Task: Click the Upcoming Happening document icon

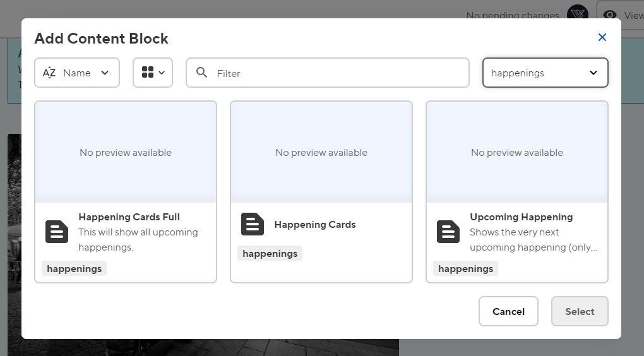Action: point(448,232)
